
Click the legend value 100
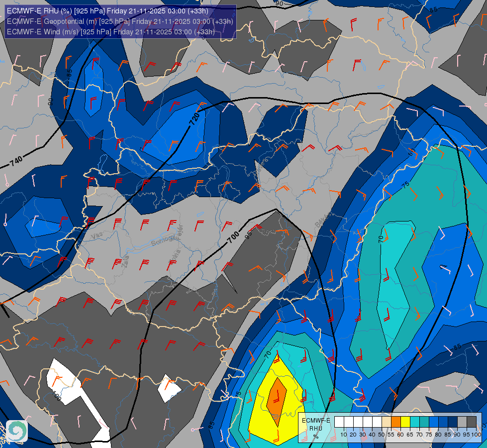point(476,435)
